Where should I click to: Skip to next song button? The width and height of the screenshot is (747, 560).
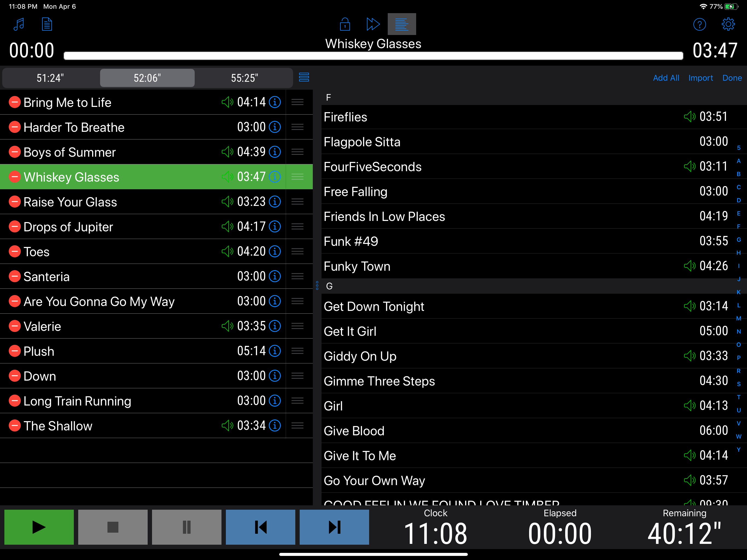point(334,527)
